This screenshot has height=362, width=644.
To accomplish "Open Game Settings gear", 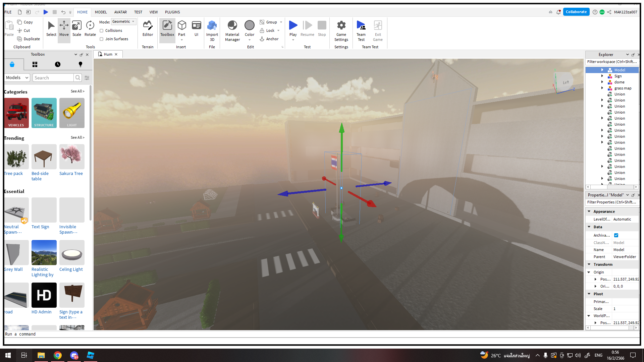I will coord(341,31).
